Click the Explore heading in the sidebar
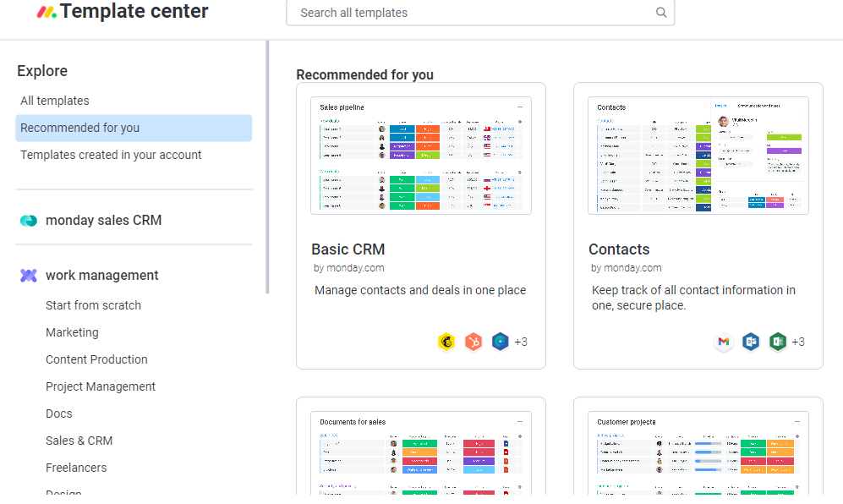Image resolution: width=843 pixels, height=504 pixels. point(42,71)
